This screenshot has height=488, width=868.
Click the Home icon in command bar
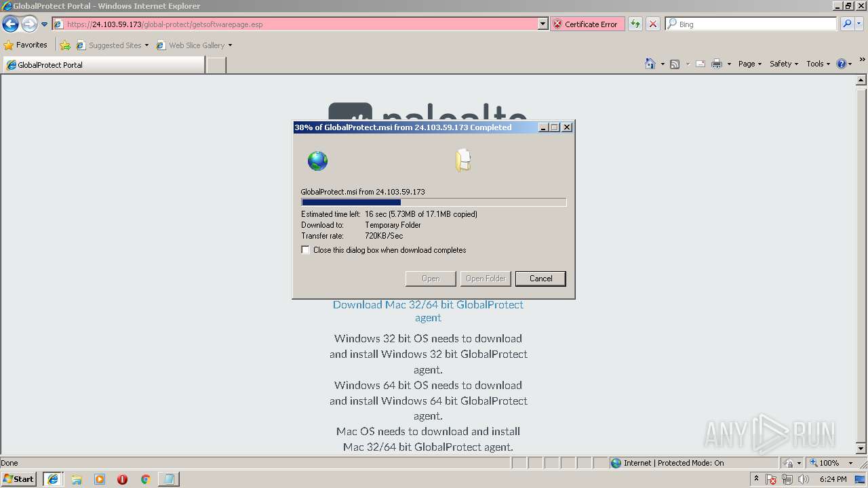(650, 64)
